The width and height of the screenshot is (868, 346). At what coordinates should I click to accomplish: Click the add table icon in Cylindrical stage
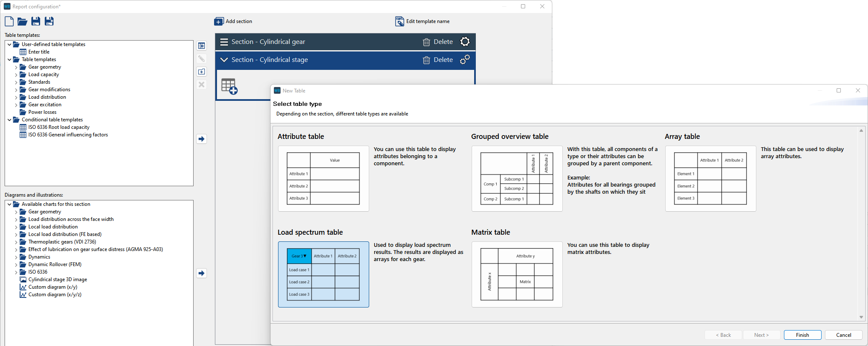[x=229, y=86]
